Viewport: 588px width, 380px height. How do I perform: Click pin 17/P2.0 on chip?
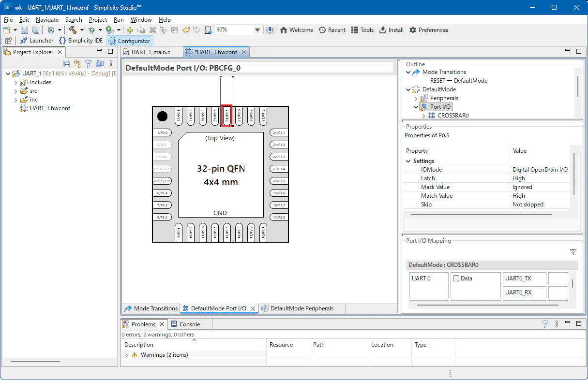pyautogui.click(x=279, y=217)
